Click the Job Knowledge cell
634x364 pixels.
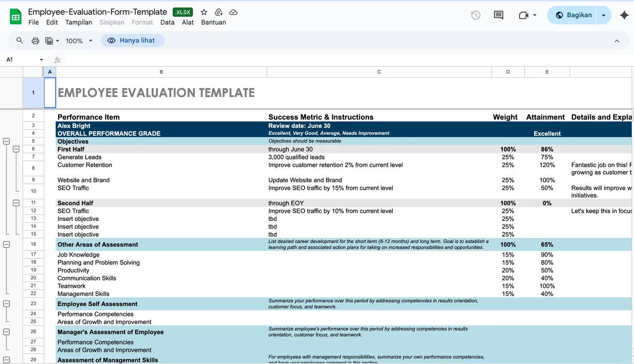[x=161, y=255]
